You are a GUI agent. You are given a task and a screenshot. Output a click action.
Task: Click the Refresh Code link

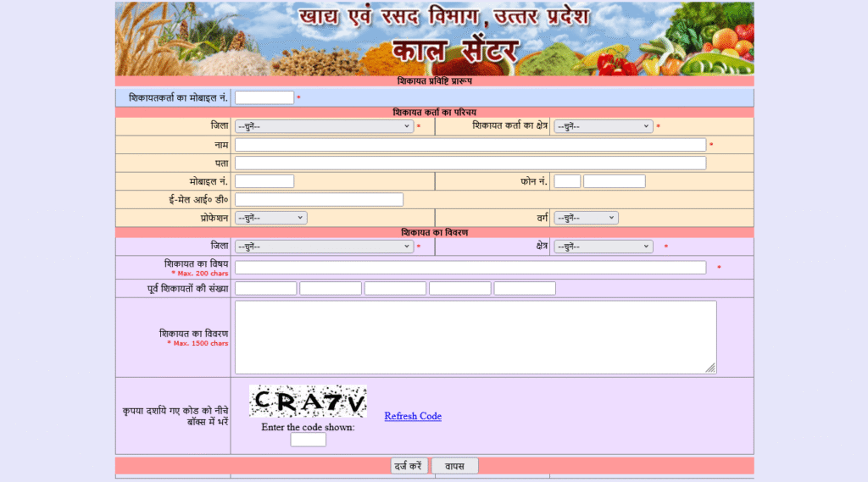pyautogui.click(x=413, y=416)
